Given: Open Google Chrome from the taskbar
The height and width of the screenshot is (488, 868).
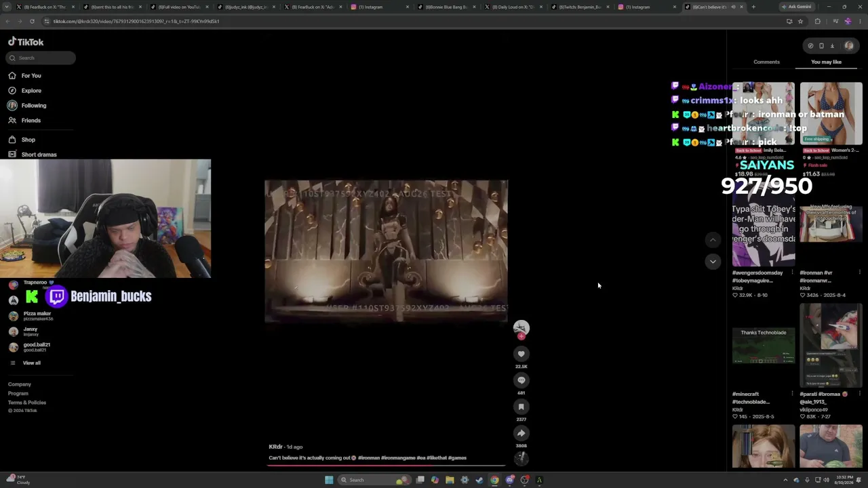Looking at the screenshot, I should pos(494,480).
